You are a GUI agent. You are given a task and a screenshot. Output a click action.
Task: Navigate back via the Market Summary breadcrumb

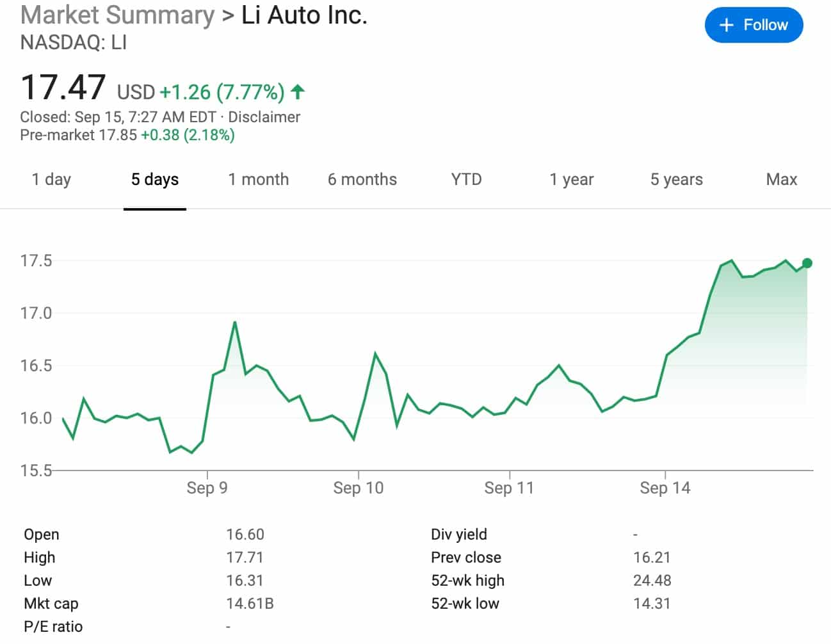(x=117, y=15)
